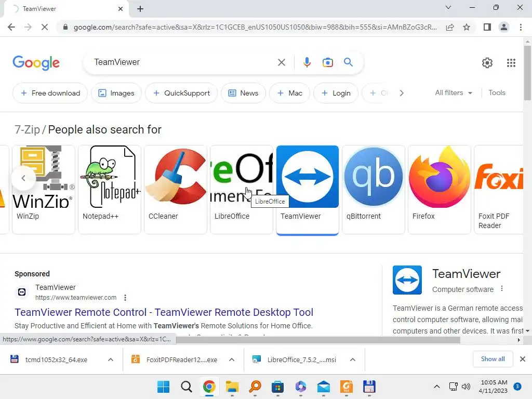Select WinZip carousel card
Screen dimensions: 532x399
(44, 189)
